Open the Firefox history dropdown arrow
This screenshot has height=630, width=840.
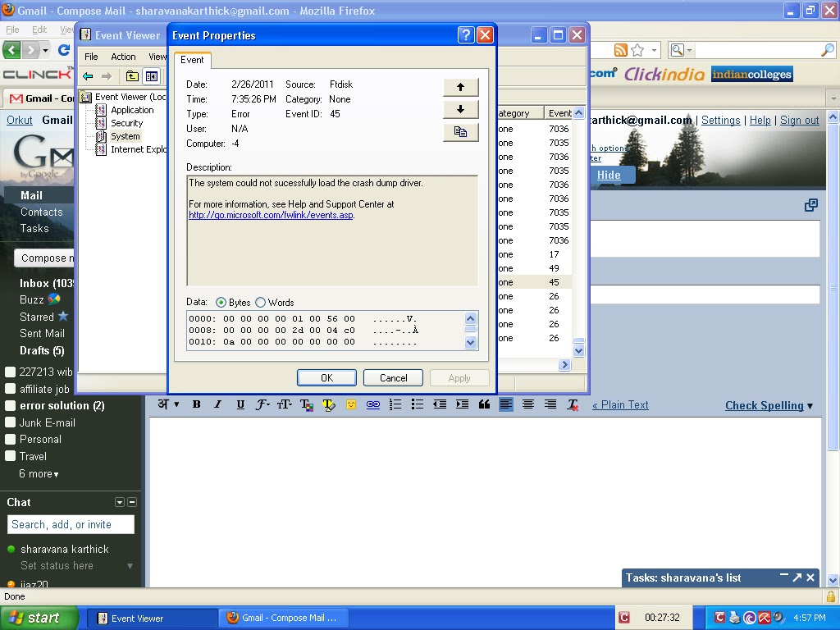(46, 50)
